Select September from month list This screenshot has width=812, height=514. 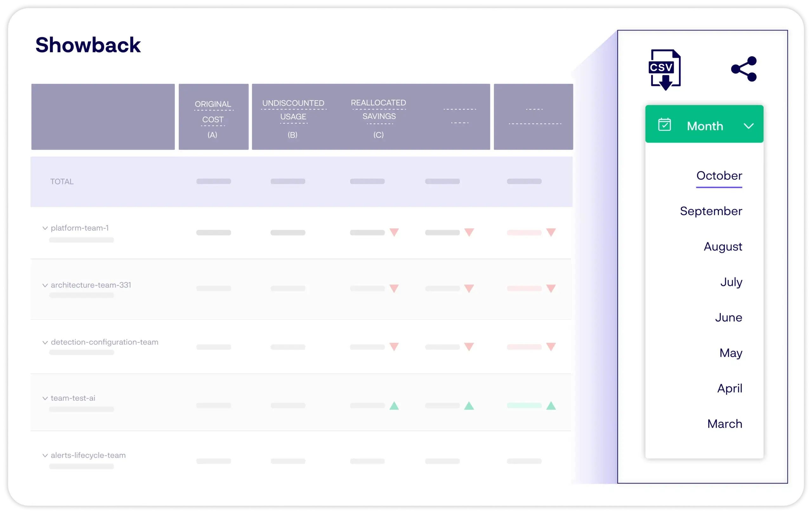point(711,211)
